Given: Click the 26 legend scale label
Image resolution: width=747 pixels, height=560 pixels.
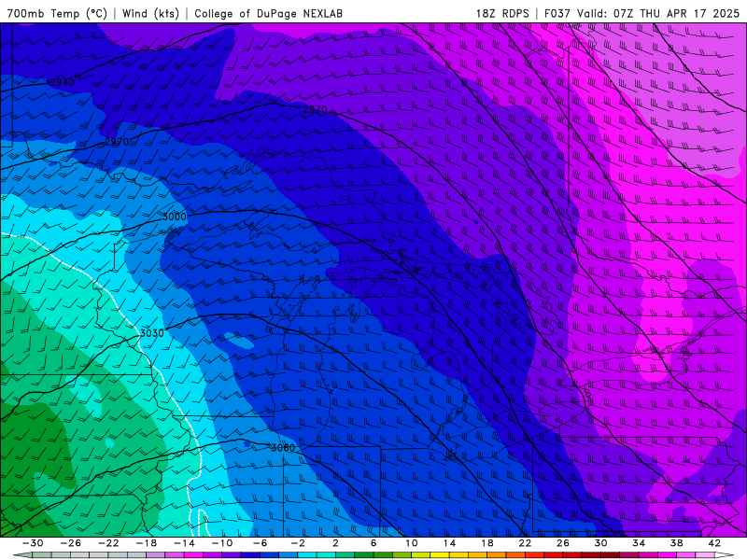Looking at the screenshot, I should [563, 543].
